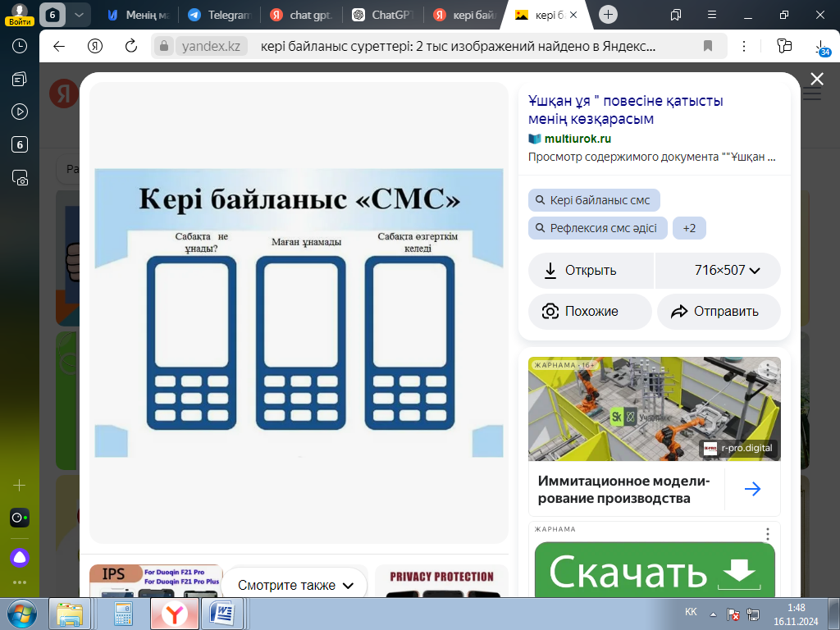
Task: Open the address bar three-dots menu
Action: [x=743, y=47]
